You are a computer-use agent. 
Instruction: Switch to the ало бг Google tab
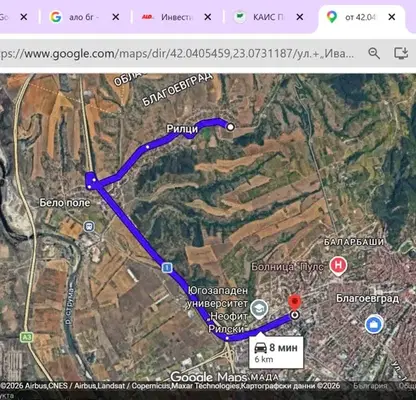point(78,17)
